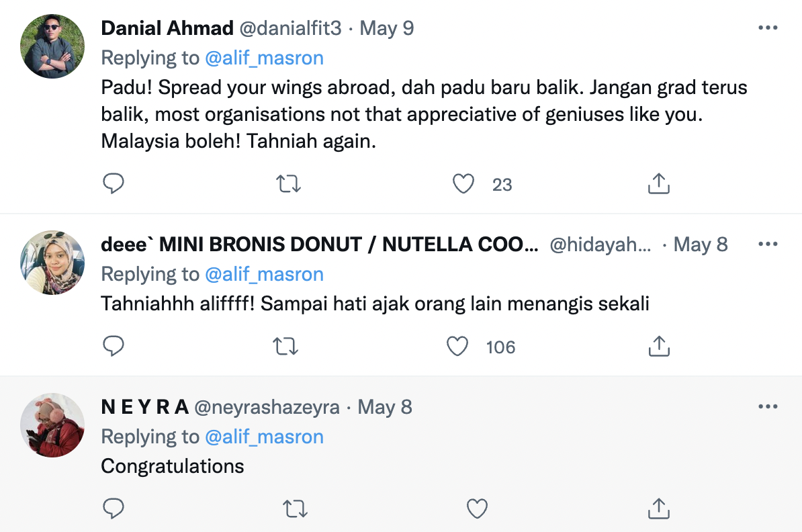
Task: Like Danial Ahmad's tweet
Action: click(463, 183)
